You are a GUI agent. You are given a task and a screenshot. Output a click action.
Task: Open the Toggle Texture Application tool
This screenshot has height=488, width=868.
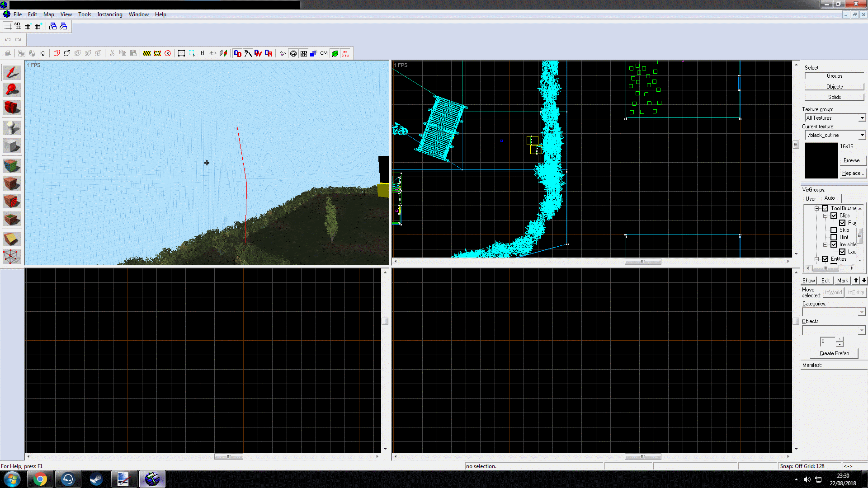click(x=12, y=165)
